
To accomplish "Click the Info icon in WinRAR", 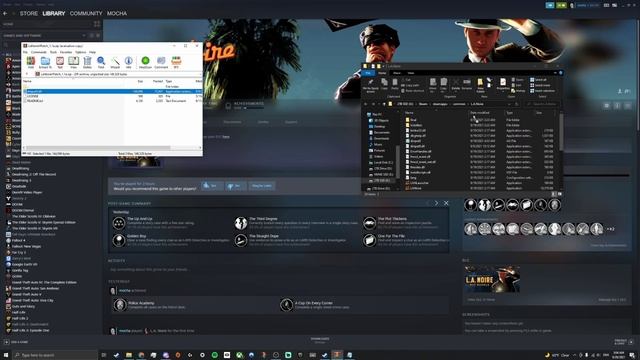I will (129, 62).
